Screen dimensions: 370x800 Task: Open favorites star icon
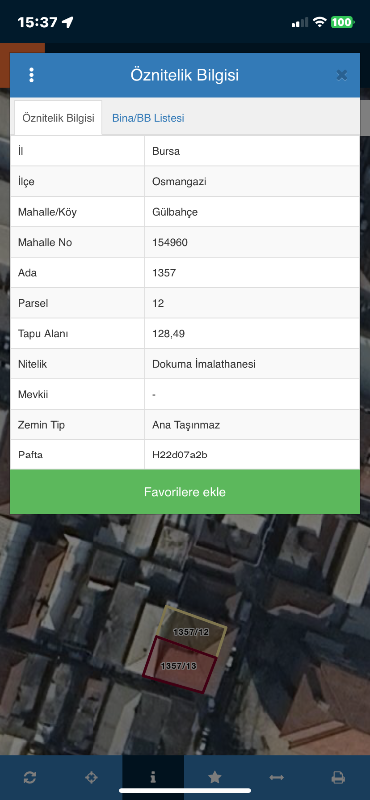point(215,777)
